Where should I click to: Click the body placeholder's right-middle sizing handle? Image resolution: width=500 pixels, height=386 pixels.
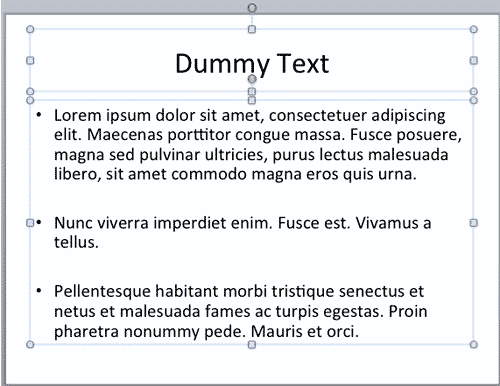coord(474,223)
